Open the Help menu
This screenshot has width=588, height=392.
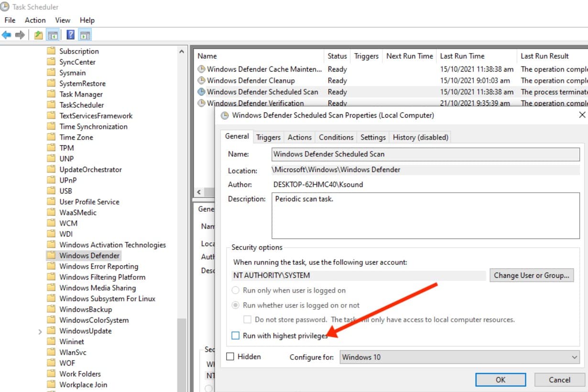click(87, 20)
